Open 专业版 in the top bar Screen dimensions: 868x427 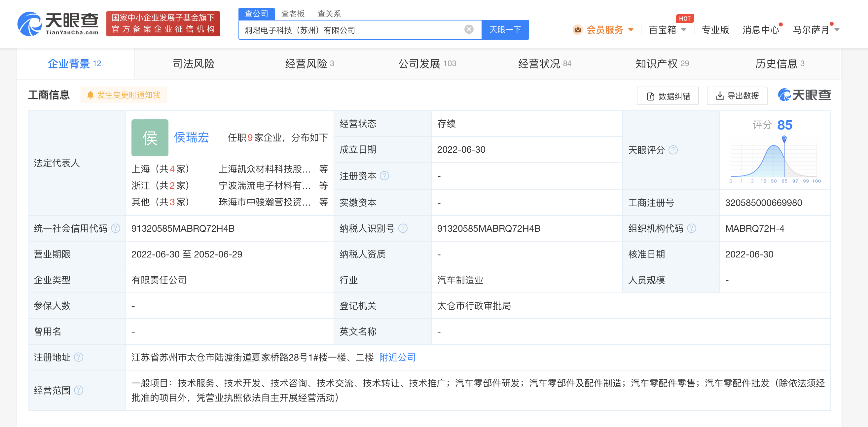(715, 30)
